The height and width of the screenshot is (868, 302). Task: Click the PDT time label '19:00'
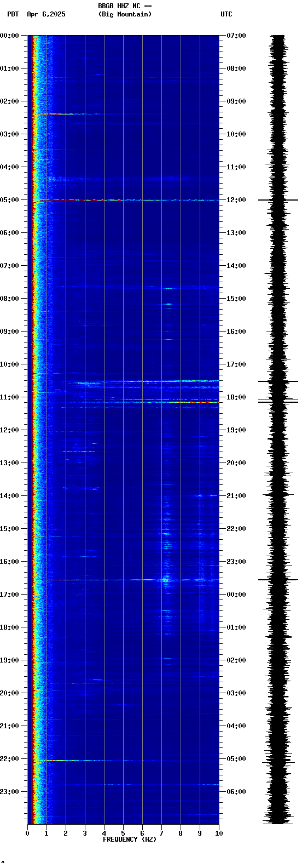9,660
